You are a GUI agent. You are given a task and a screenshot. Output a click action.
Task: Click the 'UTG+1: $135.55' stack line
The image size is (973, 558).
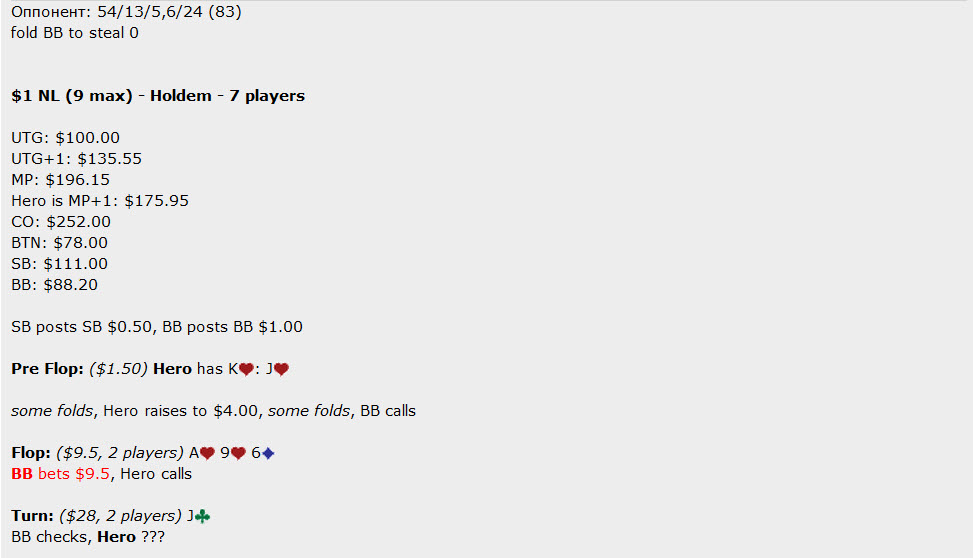point(76,159)
